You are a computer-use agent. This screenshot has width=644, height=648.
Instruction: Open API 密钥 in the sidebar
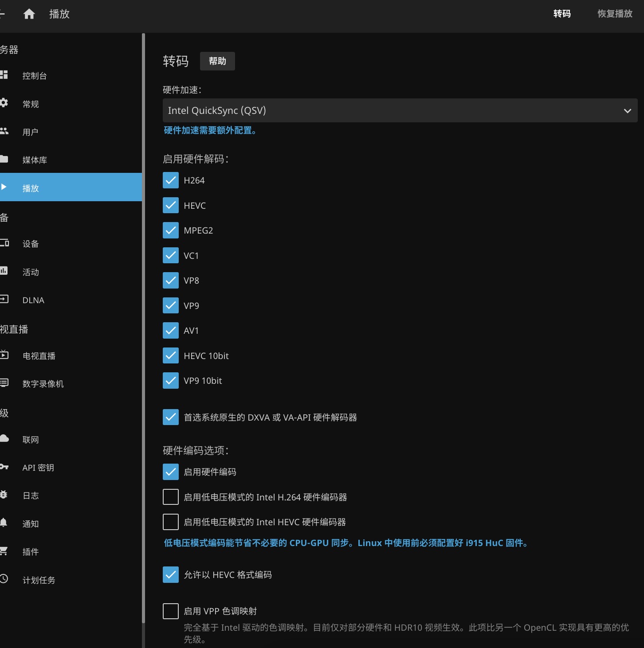(71, 468)
